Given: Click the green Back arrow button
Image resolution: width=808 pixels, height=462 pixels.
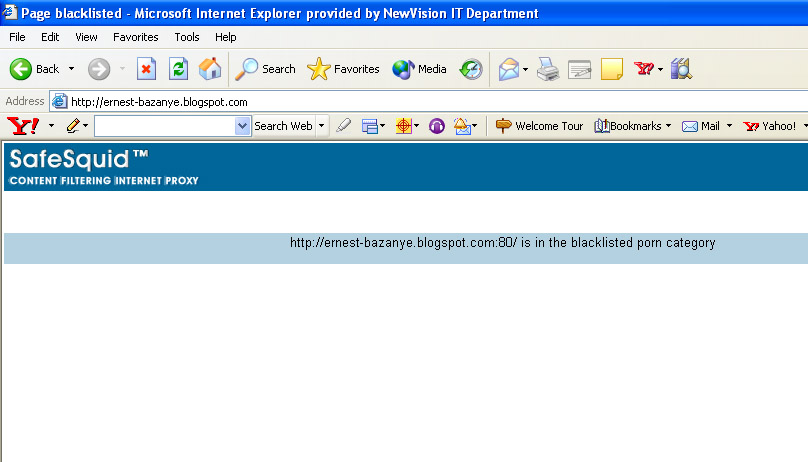Looking at the screenshot, I should (21, 69).
